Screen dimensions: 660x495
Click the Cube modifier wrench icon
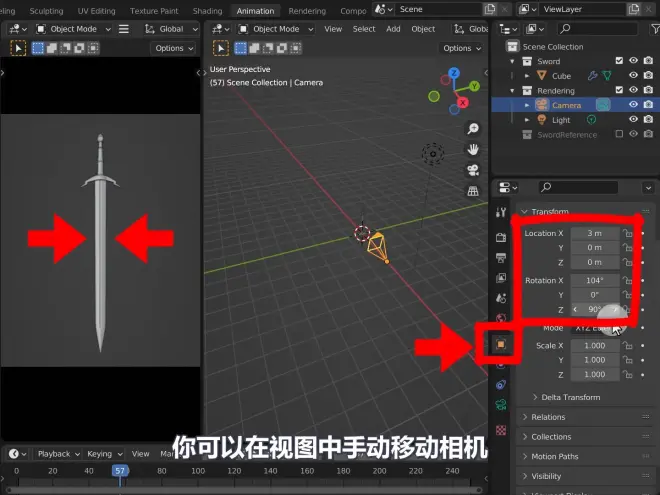[592, 76]
